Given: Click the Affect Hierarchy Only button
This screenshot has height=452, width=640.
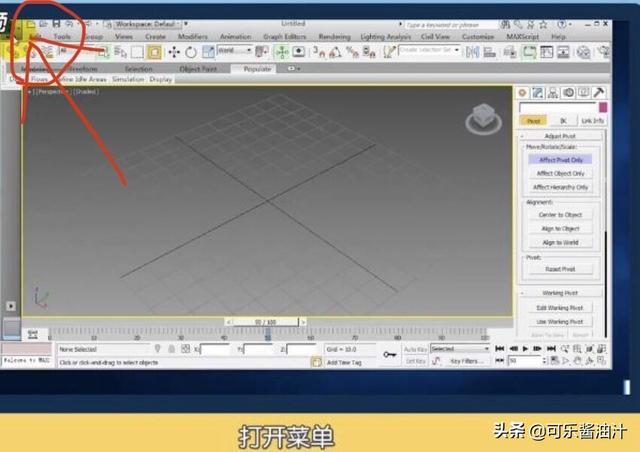Looking at the screenshot, I should pos(560,187).
